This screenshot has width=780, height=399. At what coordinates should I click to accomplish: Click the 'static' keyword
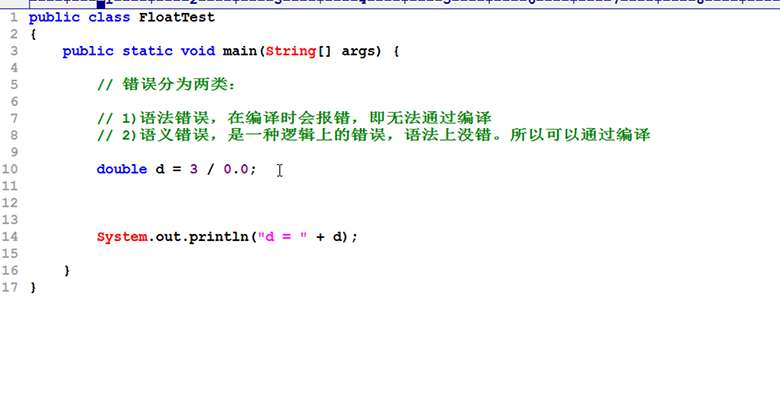(147, 51)
